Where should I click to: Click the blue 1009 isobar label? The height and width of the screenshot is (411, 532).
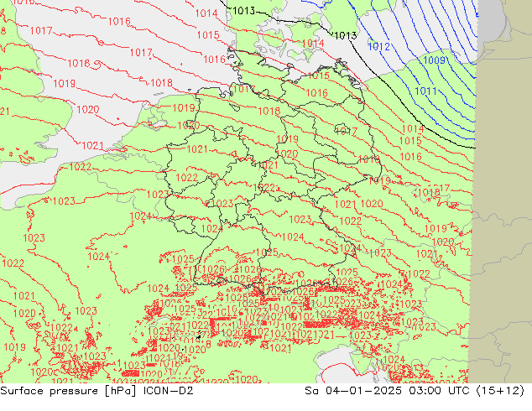click(x=434, y=60)
